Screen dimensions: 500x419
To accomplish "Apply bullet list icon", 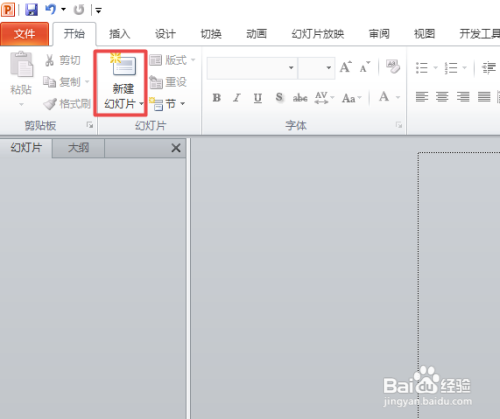I will click(x=422, y=68).
